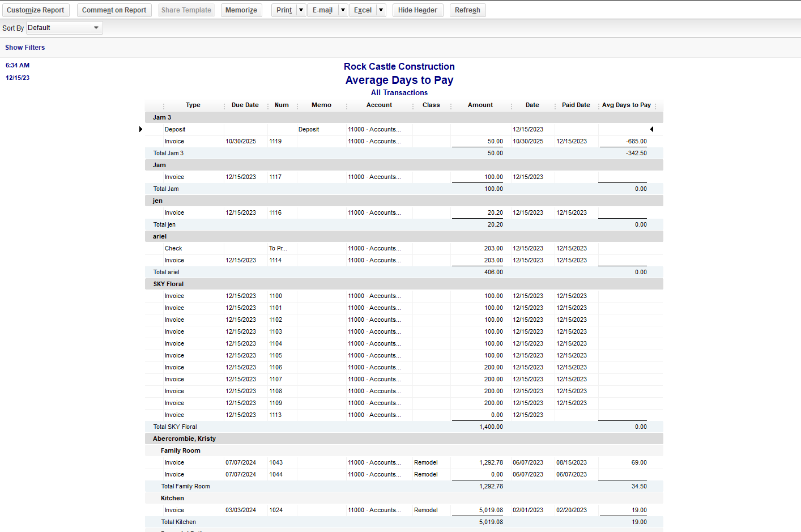Click the right row marker arrow on Deposit row
The image size is (801, 532).
click(651, 130)
